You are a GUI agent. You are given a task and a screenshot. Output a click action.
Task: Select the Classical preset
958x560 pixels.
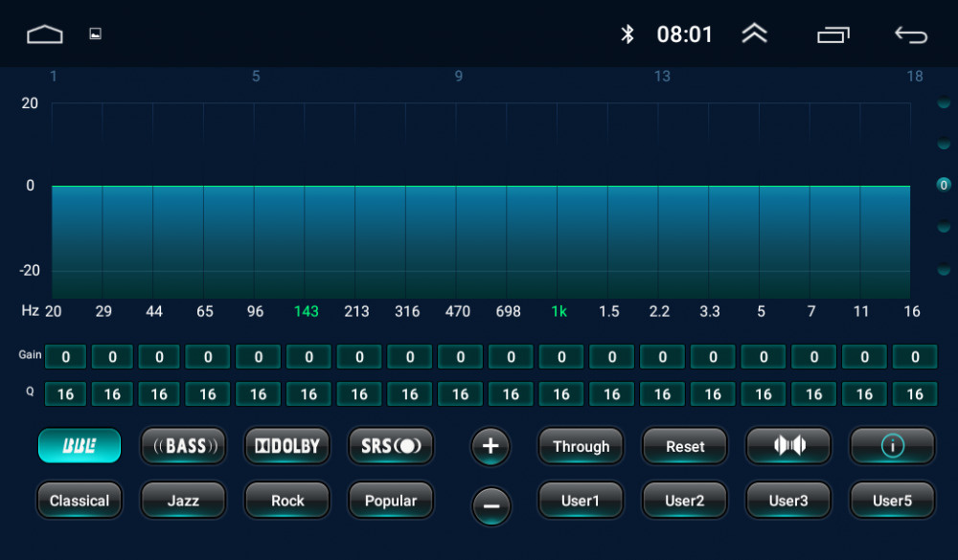[x=80, y=501]
